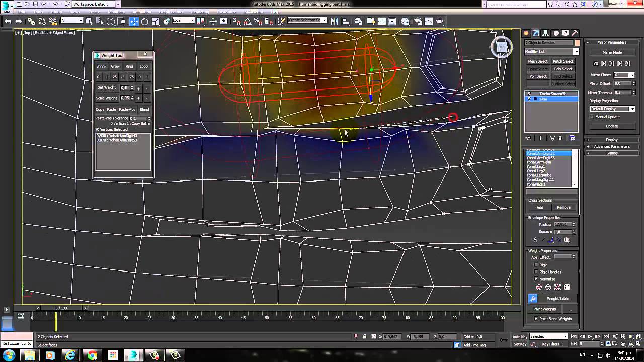Click the Windows Start button
Image resolution: width=644 pixels, height=362 pixels.
pos(9,355)
